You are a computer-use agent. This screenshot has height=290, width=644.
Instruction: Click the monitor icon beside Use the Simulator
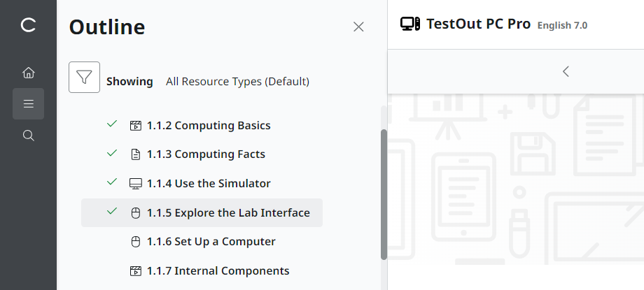point(136,184)
